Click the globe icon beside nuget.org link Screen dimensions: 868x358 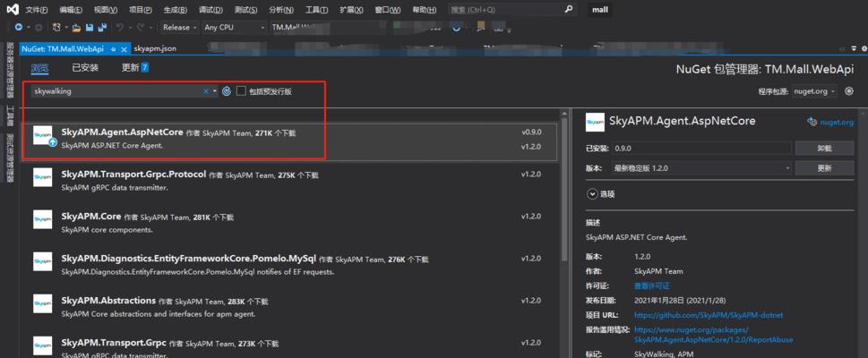[x=812, y=122]
